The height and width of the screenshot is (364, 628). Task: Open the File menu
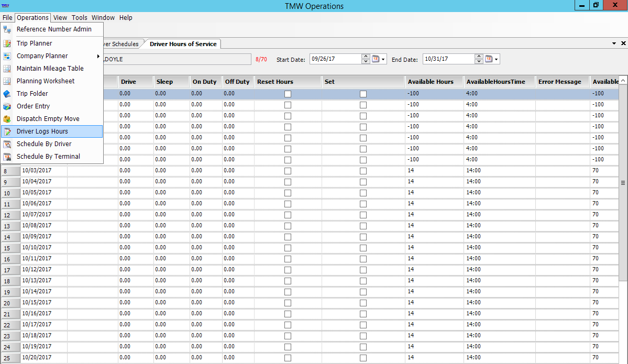click(x=7, y=18)
